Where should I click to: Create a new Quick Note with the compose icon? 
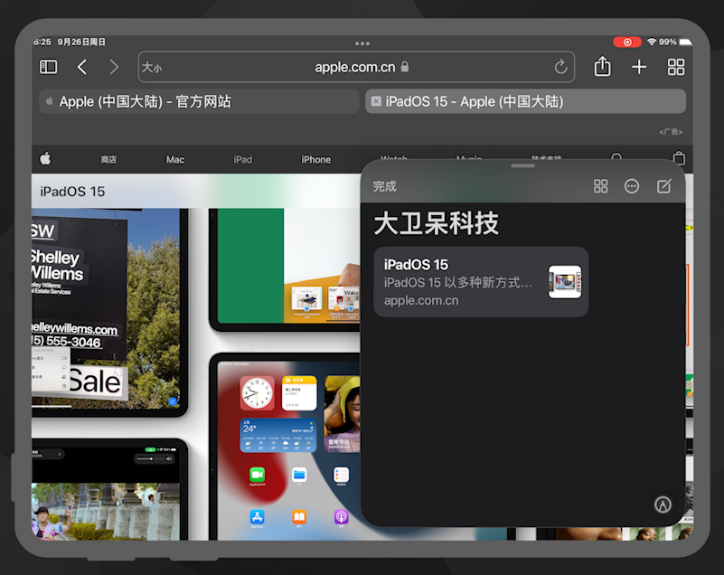(664, 187)
